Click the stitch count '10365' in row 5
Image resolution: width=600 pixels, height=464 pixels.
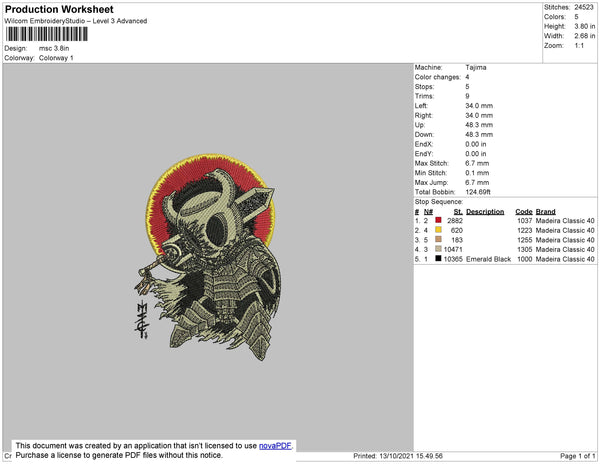pos(453,259)
